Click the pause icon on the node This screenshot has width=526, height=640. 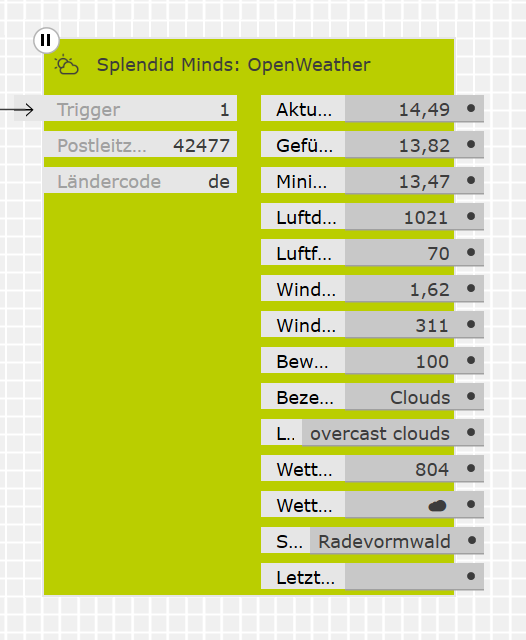pos(46,40)
